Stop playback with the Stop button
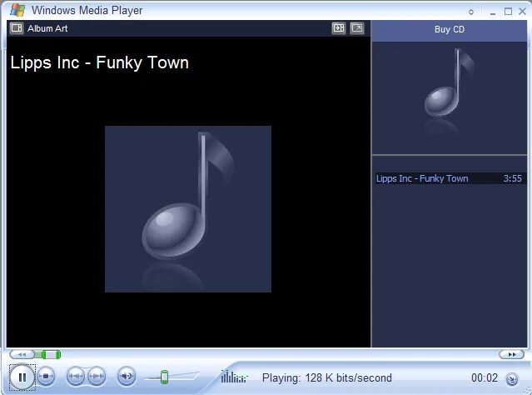Image resolution: width=532 pixels, height=395 pixels. (x=46, y=377)
